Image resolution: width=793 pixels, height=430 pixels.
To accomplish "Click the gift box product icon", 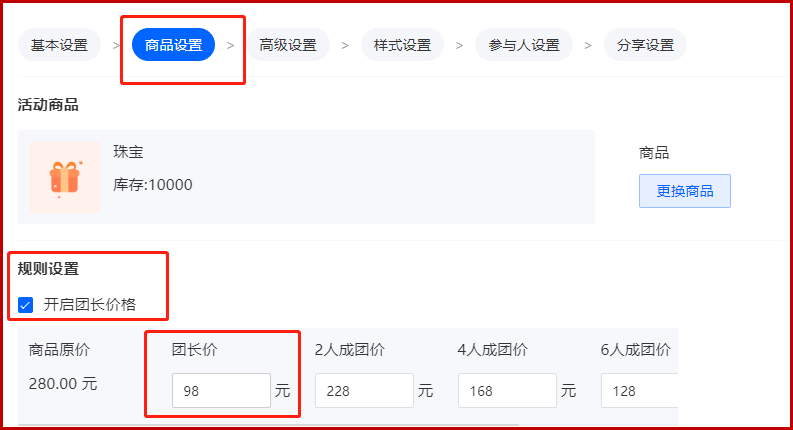I will 65,177.
